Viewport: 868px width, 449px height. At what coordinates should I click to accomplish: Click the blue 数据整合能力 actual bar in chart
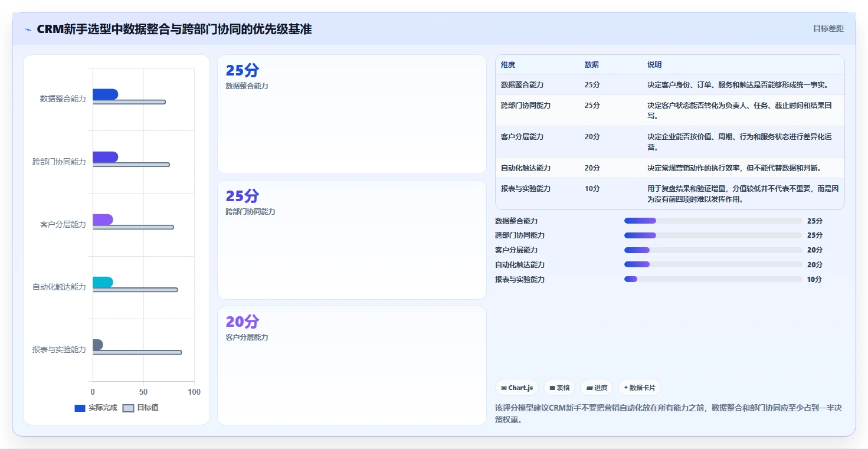click(x=105, y=94)
